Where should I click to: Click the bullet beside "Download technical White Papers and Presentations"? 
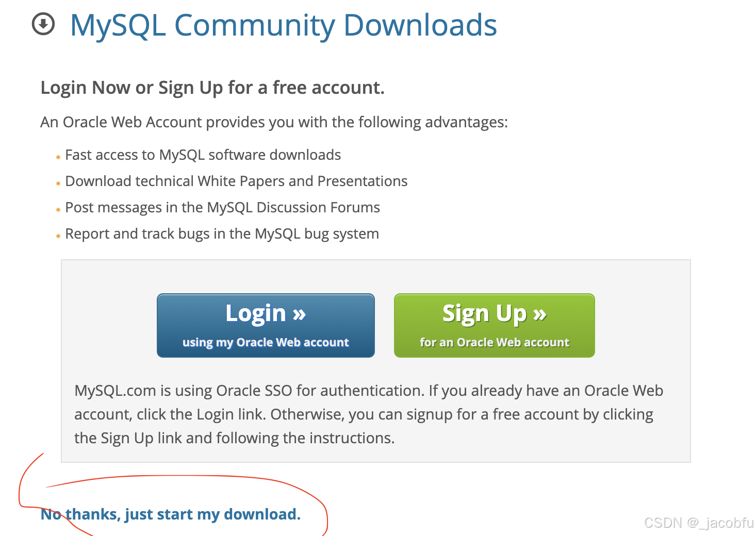58,183
